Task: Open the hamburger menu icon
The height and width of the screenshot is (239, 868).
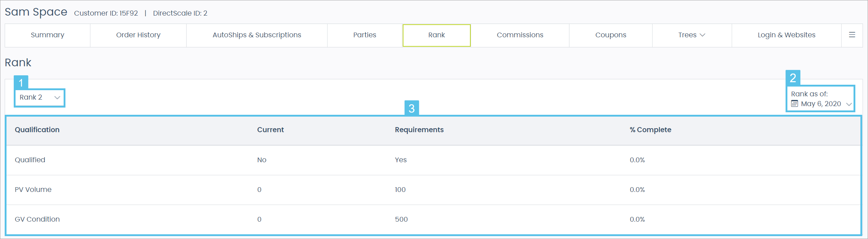Action: [x=852, y=35]
